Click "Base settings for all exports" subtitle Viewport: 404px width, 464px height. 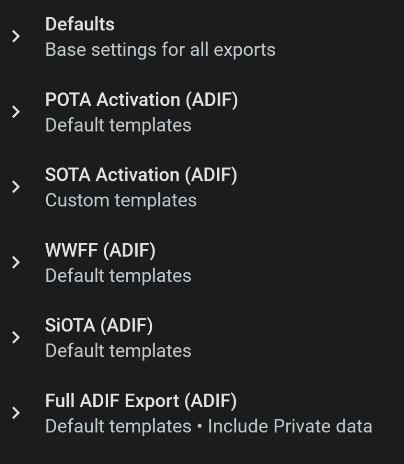[x=160, y=50]
